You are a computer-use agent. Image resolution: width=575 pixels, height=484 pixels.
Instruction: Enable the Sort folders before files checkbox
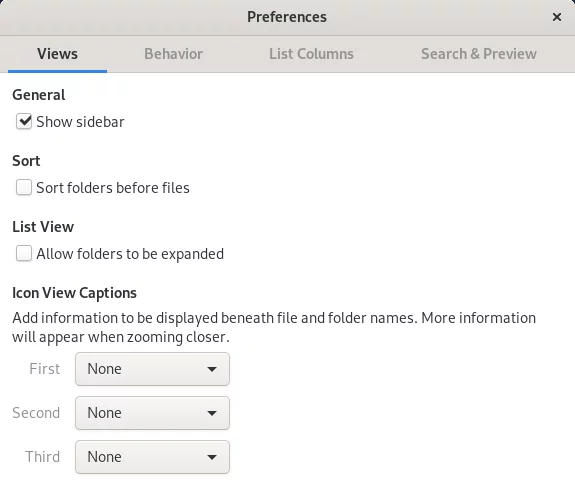point(24,187)
